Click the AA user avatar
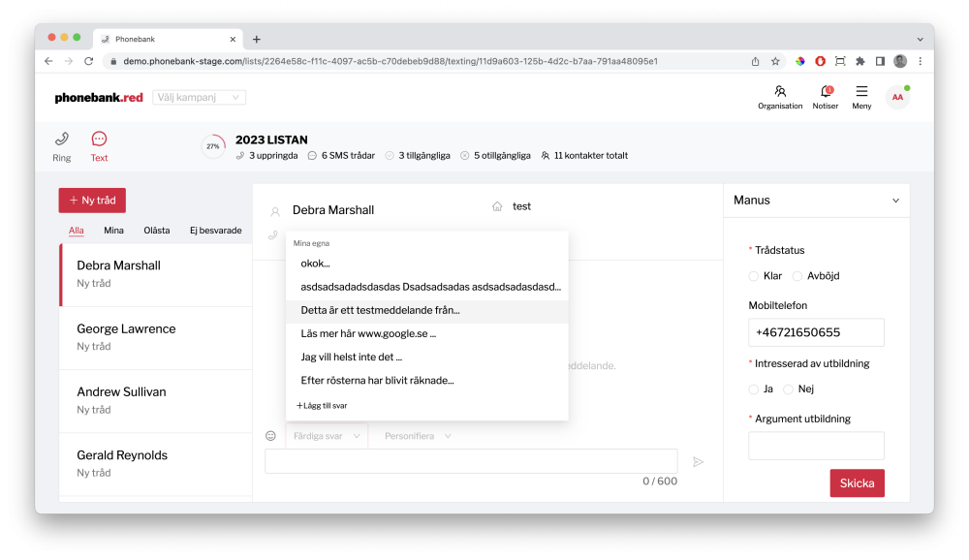Screen dimensions: 969x560 coord(897,97)
